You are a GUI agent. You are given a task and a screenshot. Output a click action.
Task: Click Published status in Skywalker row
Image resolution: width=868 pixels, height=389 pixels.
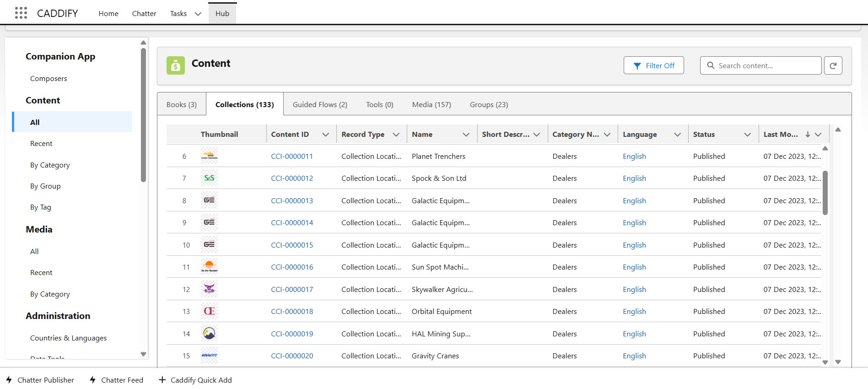(x=709, y=290)
